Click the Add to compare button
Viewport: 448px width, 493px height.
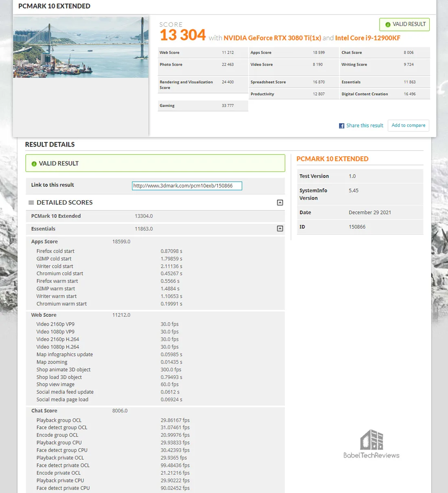tap(408, 125)
